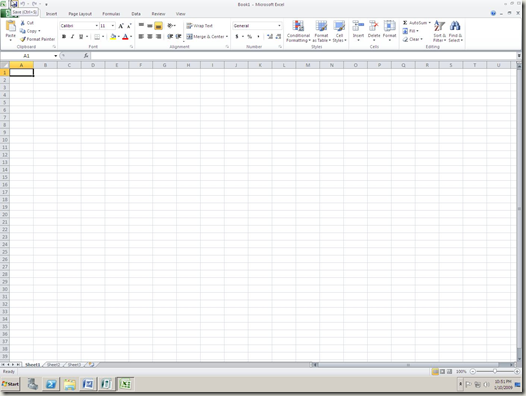
Task: Open the Clear eraser dropdown
Action: tap(412, 39)
